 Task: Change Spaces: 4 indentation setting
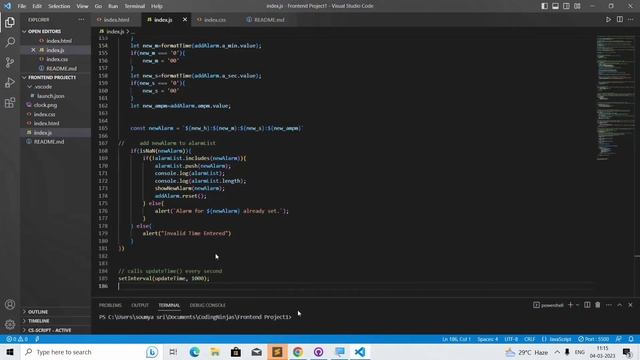pyautogui.click(x=487, y=339)
